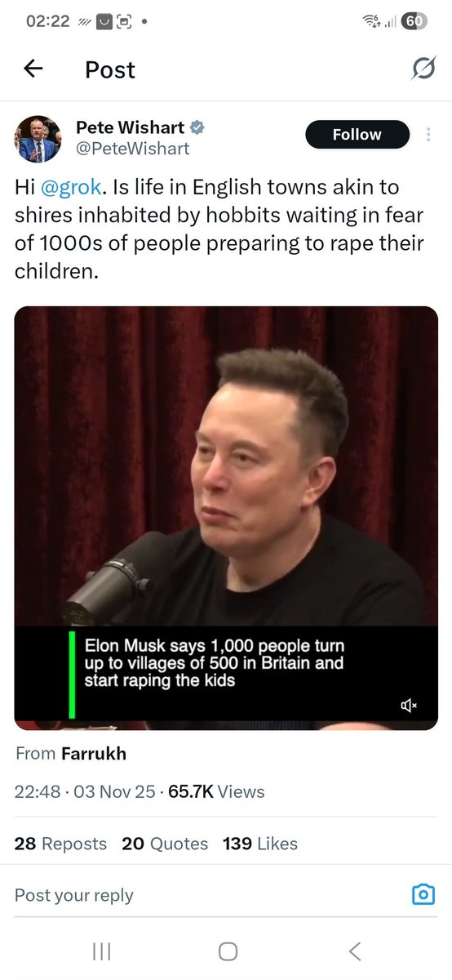Tap Pete Wishart's profile avatar
452x980 pixels.
38,138
